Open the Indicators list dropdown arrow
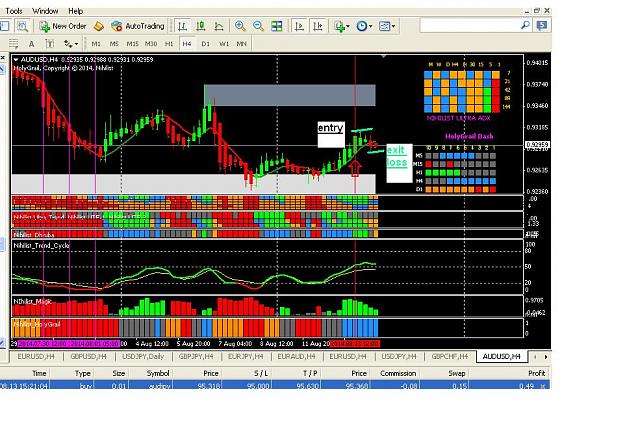Image resolution: width=625 pixels, height=437 pixels. click(x=348, y=27)
